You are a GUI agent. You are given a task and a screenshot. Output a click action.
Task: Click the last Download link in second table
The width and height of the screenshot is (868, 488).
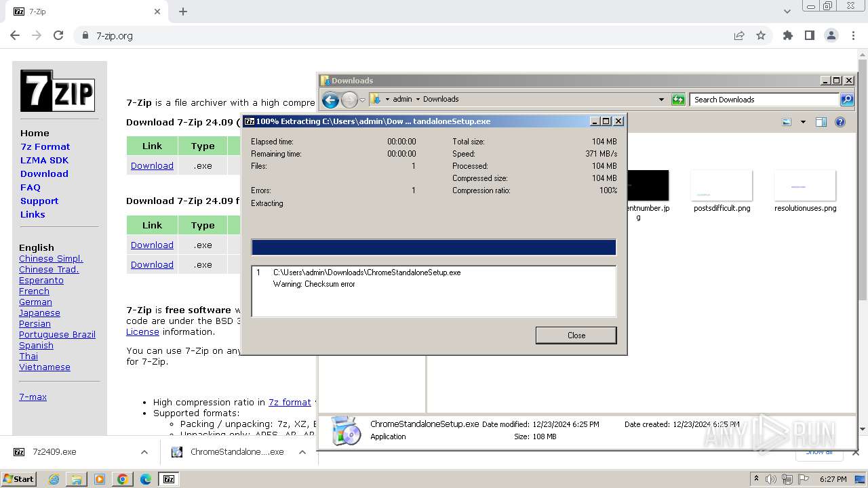(152, 264)
